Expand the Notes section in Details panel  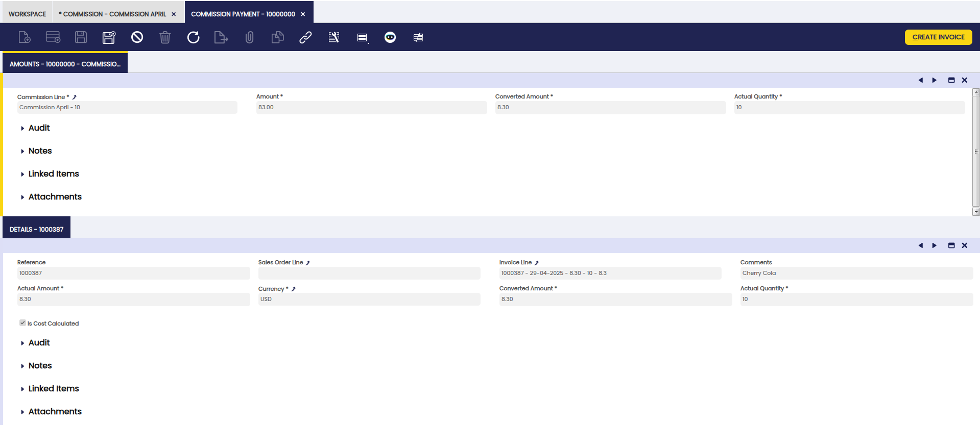[40, 366]
